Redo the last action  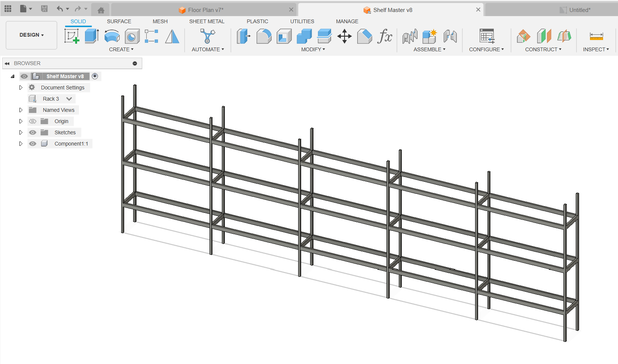coord(78,9)
